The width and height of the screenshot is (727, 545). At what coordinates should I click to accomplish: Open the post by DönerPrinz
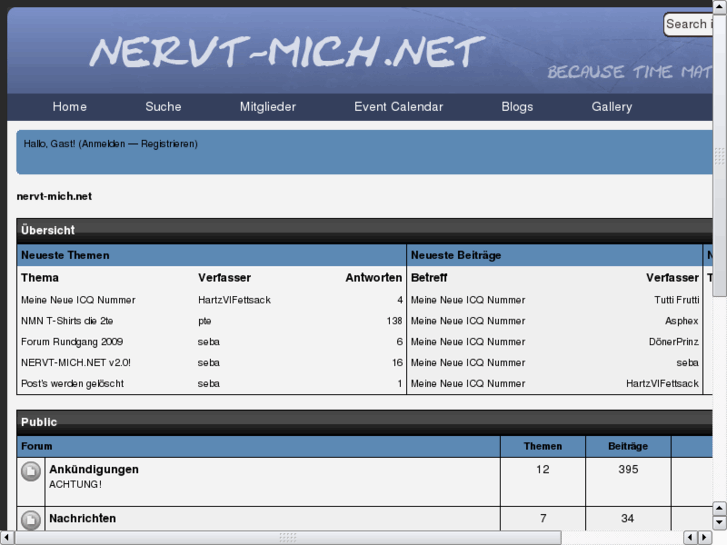(x=468, y=342)
